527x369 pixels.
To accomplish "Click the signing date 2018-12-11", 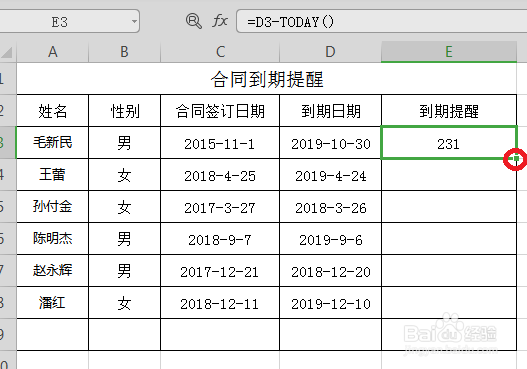I will click(220, 303).
